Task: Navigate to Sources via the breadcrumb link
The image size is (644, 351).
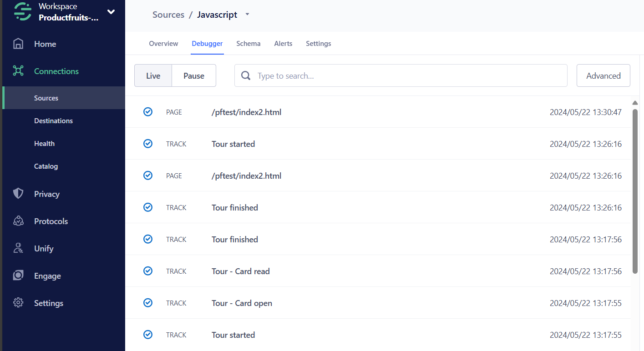Action: [168, 14]
